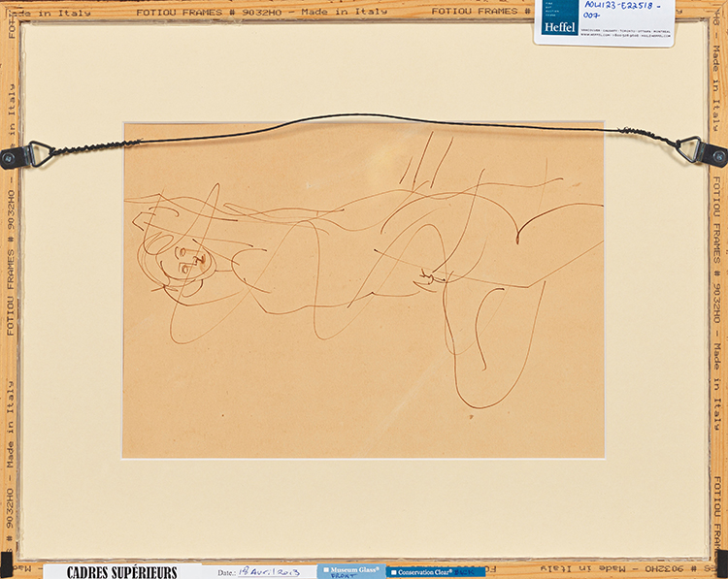The width and height of the screenshot is (728, 579).
Task: Click the handwritten date 18 Avr. 2013
Action: coord(268,572)
